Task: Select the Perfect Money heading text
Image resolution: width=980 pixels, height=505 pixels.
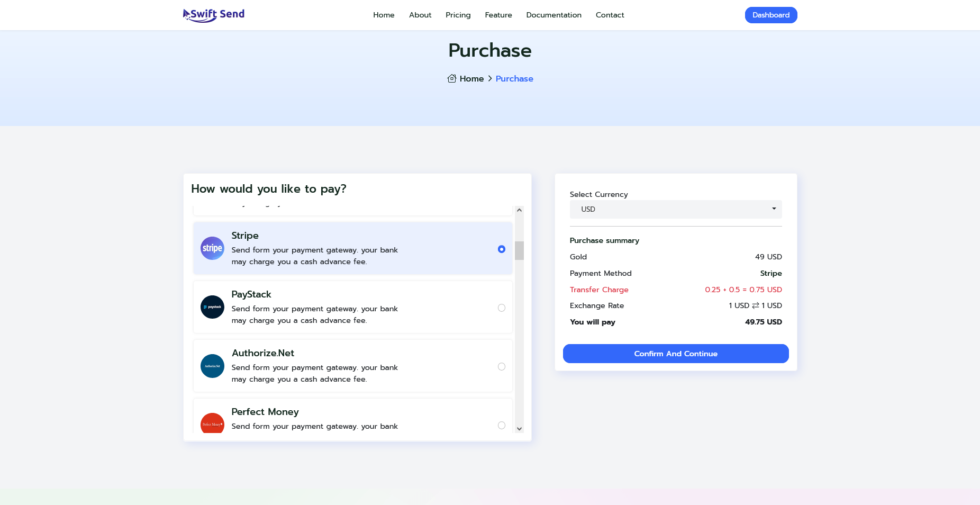Action: click(x=265, y=412)
